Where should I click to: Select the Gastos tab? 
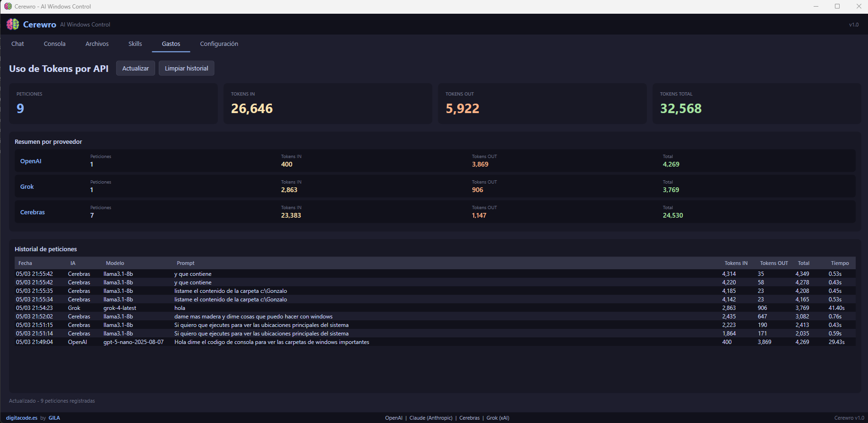click(x=171, y=44)
